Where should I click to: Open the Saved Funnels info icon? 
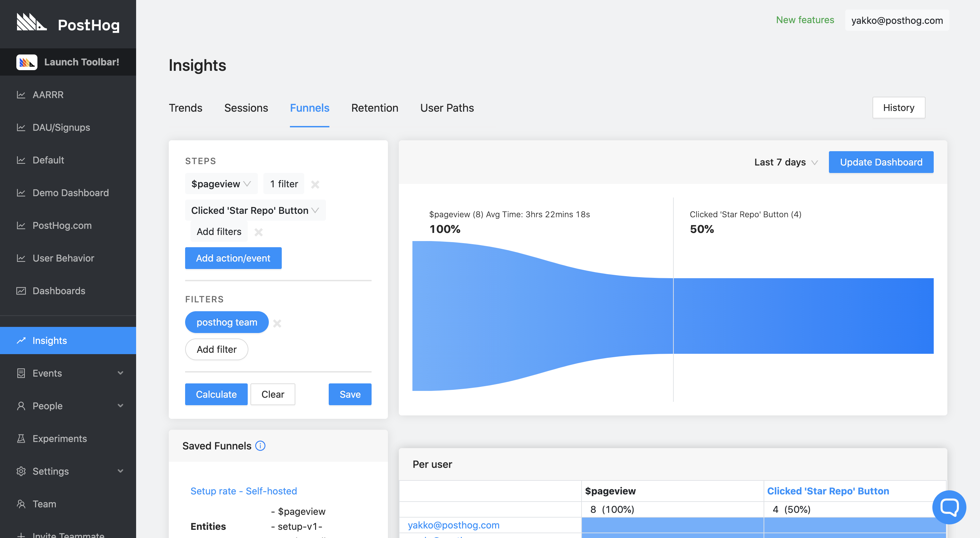coord(260,446)
